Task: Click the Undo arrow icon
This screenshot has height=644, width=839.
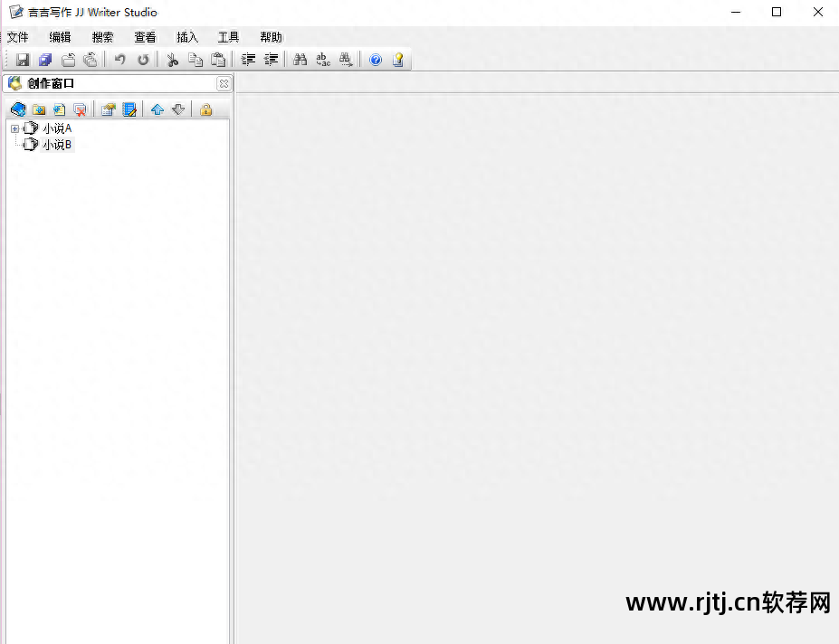Action: tap(119, 60)
